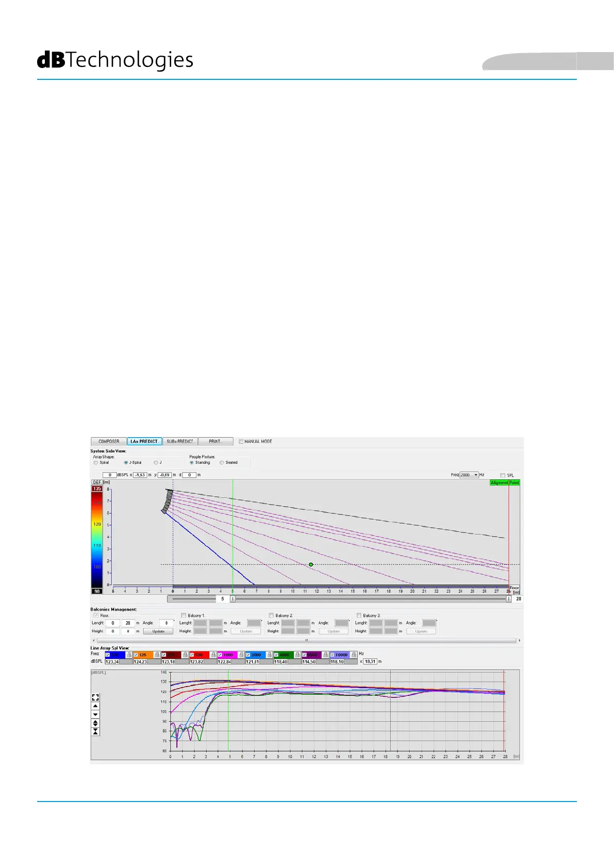614x868 pixels.
Task: Click the down arrow icon beside SPL graph
Action: [95, 714]
